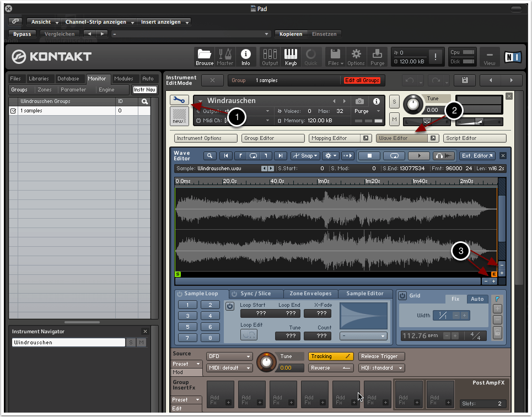This screenshot has height=417, width=532.
Task: Open the DFD source mode dropdown
Action: click(229, 356)
